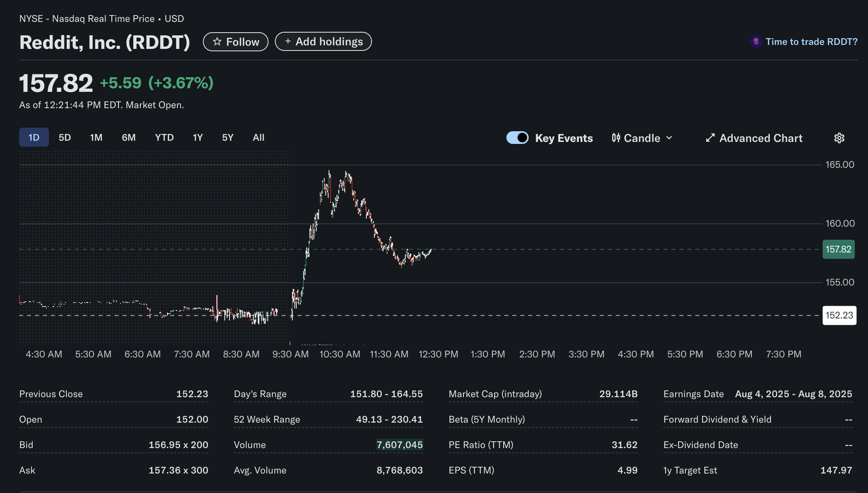Switch to the 5Y range
The image size is (868, 493).
pos(228,138)
